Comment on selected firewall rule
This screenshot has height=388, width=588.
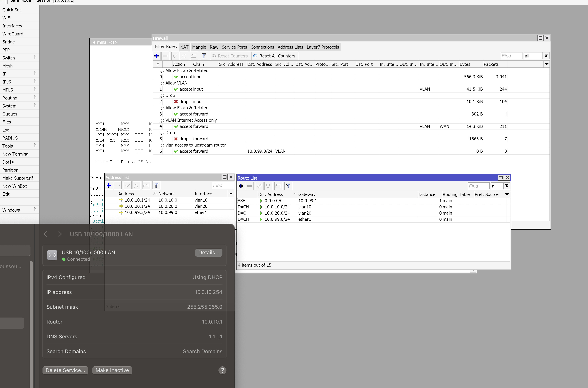click(194, 56)
